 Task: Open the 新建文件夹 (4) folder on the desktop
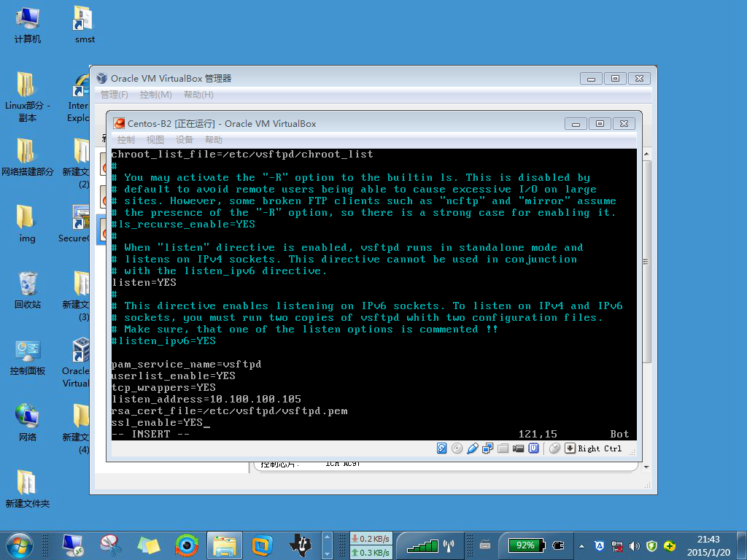[x=76, y=429]
